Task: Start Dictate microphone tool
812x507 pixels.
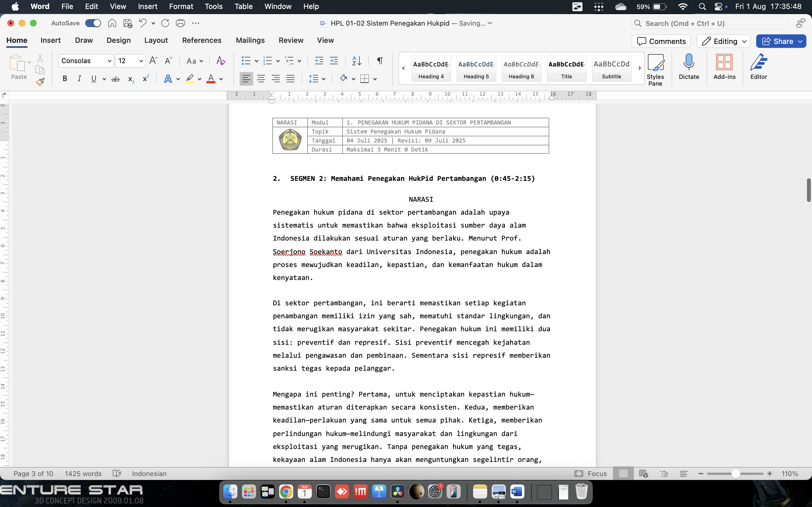Action: [x=689, y=67]
